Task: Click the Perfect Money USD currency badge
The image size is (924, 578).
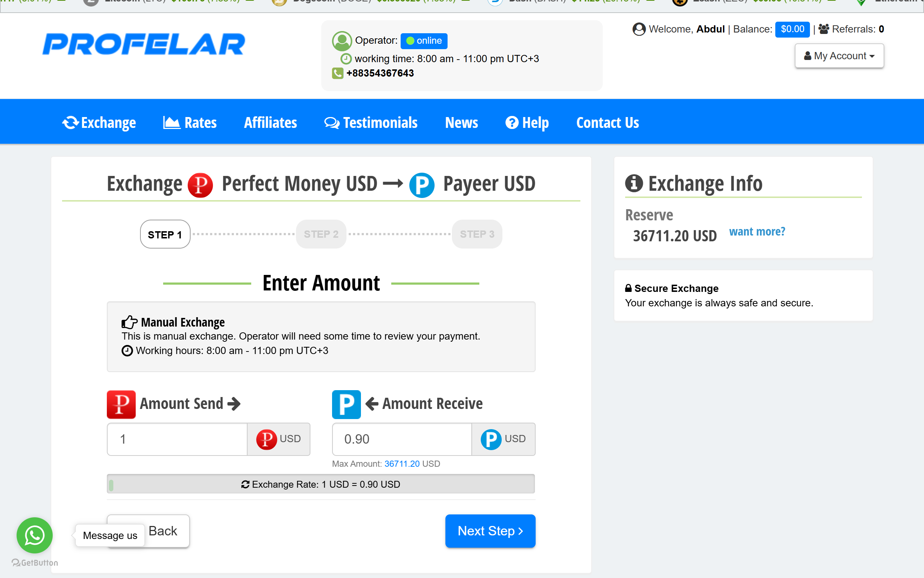Action: [x=278, y=439]
